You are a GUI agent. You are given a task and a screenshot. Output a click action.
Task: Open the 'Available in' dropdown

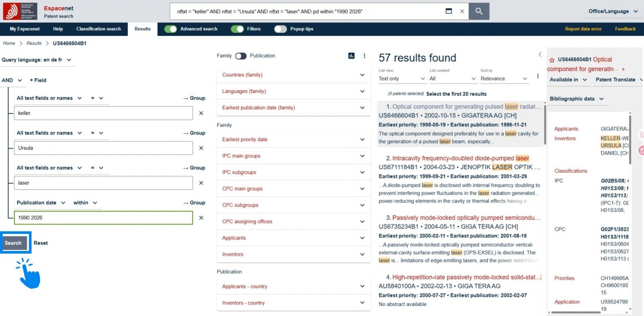568,80
